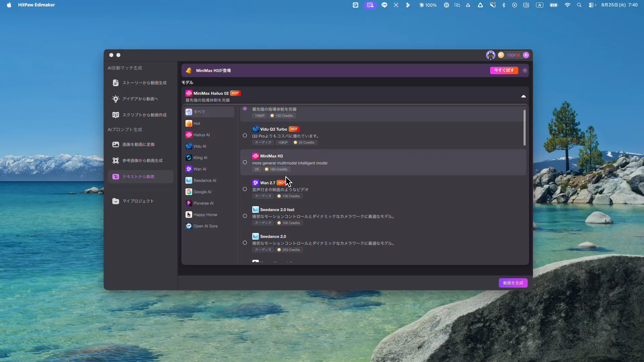The width and height of the screenshot is (644, 362).
Task: Open Wi-Fi status in the menu bar
Action: coord(567,5)
